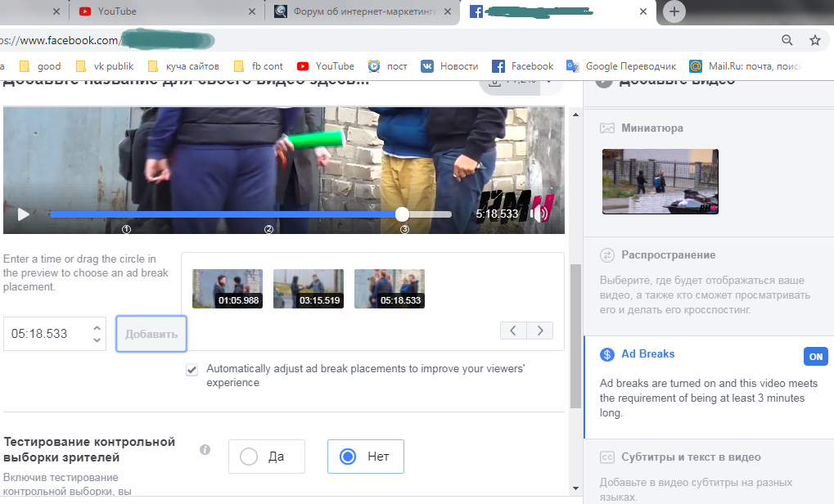
Task: Open the Новости VK bookmark
Action: [449, 66]
